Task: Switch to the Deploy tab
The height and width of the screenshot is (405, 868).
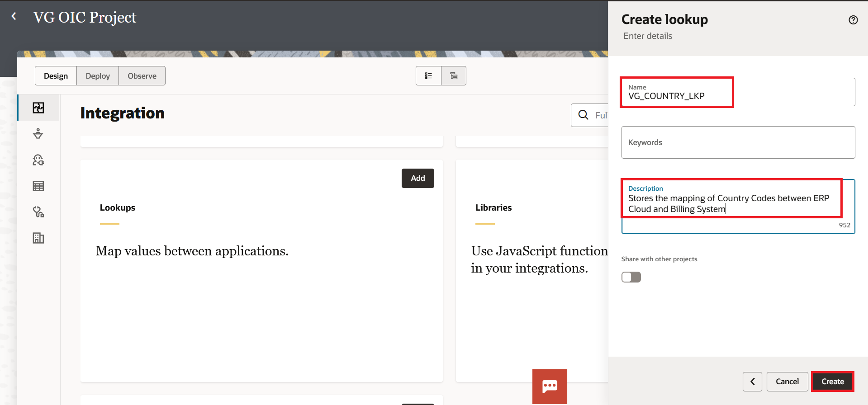Action: [98, 76]
